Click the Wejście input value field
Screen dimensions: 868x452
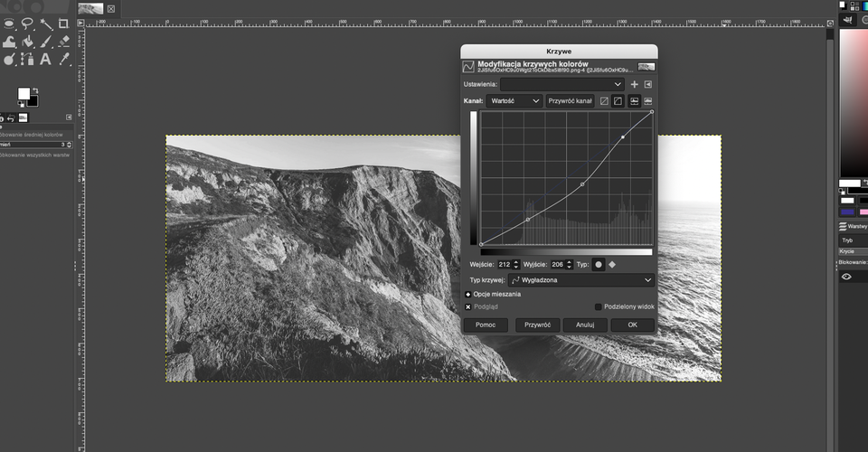[x=505, y=265]
